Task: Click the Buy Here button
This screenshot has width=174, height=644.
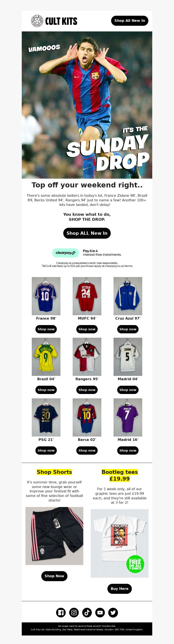Action: pyautogui.click(x=120, y=589)
